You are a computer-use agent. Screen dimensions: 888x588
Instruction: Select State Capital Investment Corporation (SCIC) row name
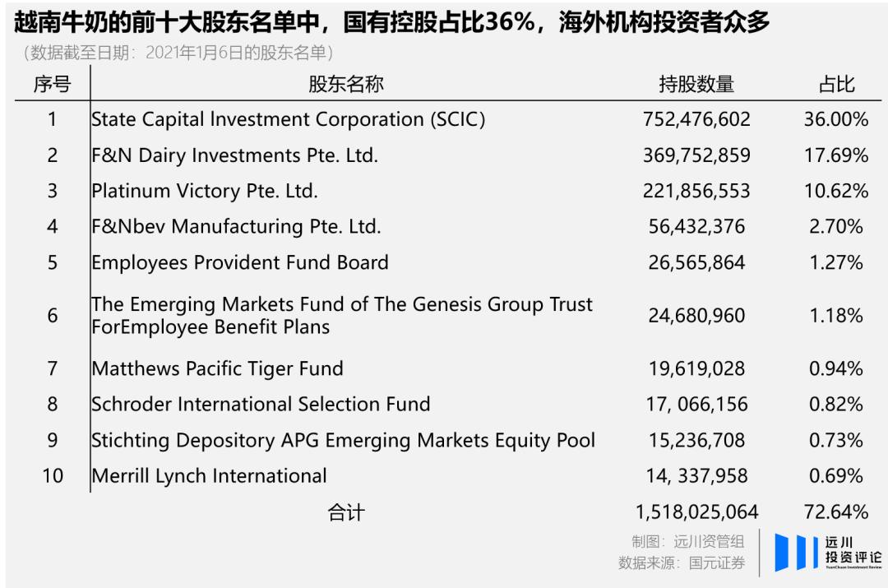[x=289, y=119]
